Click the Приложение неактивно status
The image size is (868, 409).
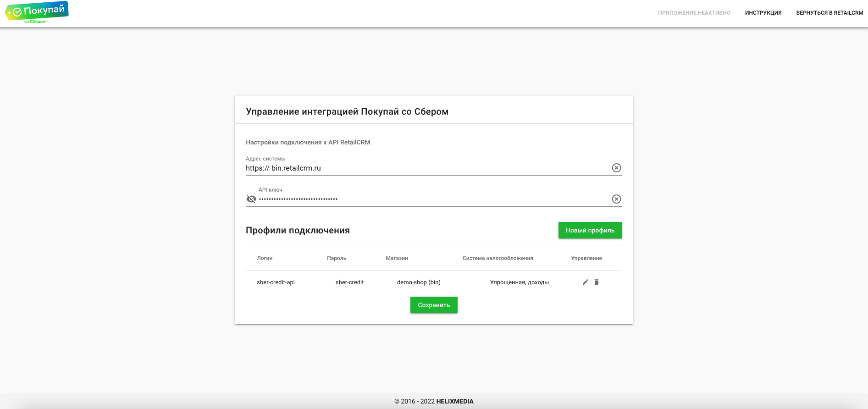[694, 13]
